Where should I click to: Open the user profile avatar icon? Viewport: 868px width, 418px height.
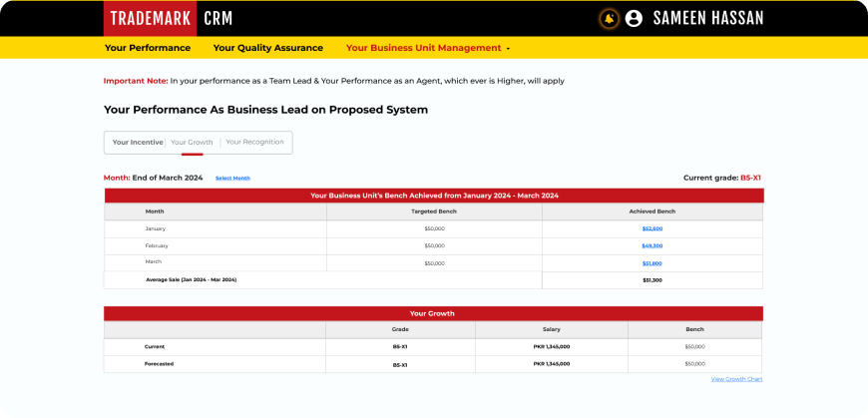click(634, 18)
